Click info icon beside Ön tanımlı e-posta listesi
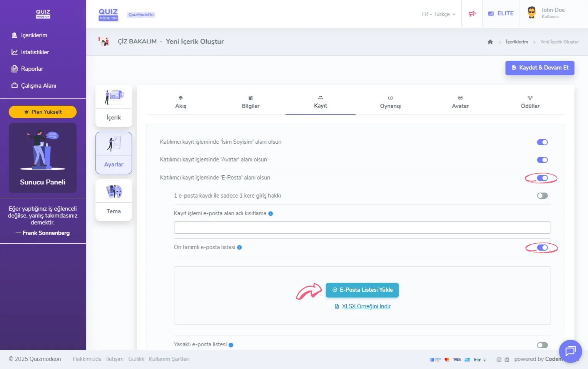Image resolution: width=588 pixels, height=369 pixels. (239, 248)
